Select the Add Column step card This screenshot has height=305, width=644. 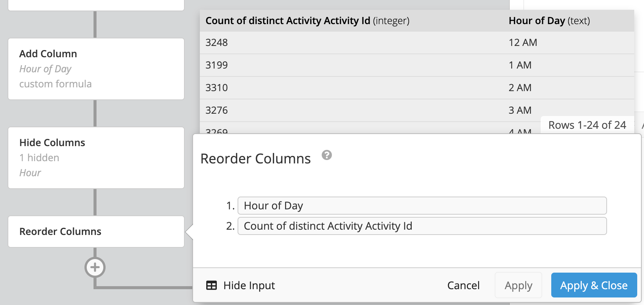[x=96, y=69]
